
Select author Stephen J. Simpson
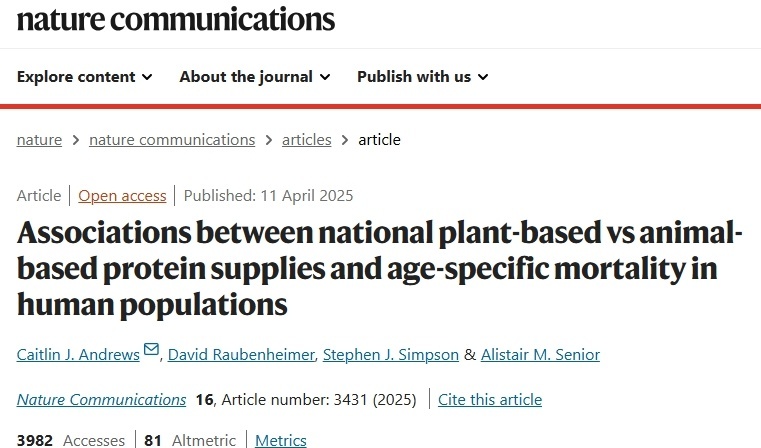tap(391, 354)
